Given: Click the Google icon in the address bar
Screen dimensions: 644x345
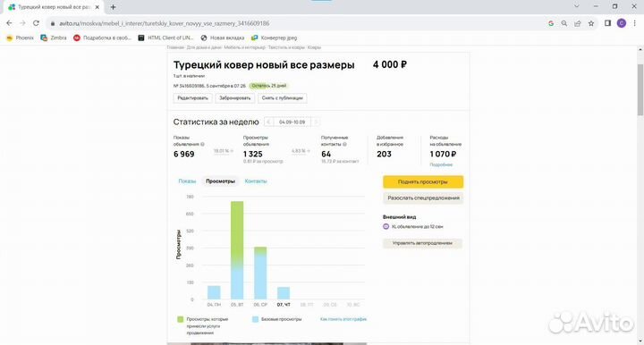Looking at the screenshot, I should coord(551,23).
